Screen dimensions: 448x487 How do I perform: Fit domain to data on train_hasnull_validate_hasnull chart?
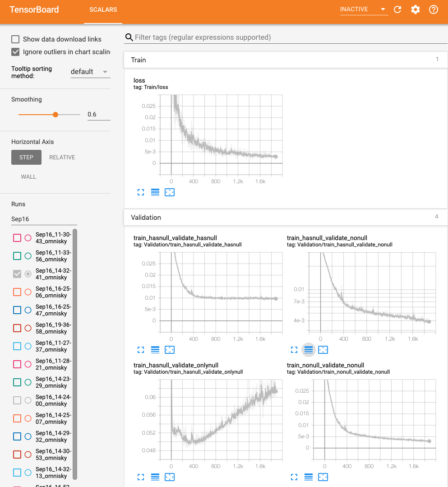(x=170, y=350)
